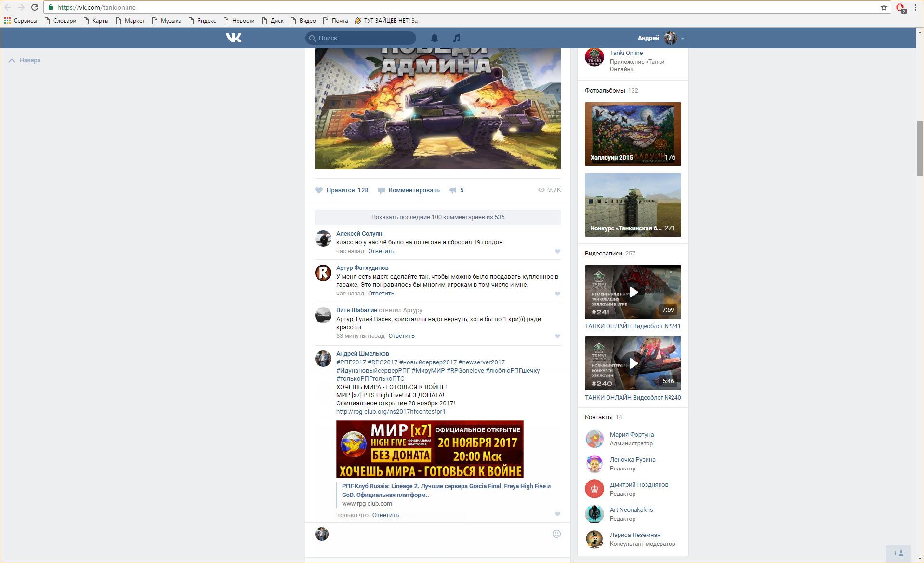Screen dimensions: 924x563
Task: Open Алексей Солуян's avatar
Action: [x=323, y=239]
